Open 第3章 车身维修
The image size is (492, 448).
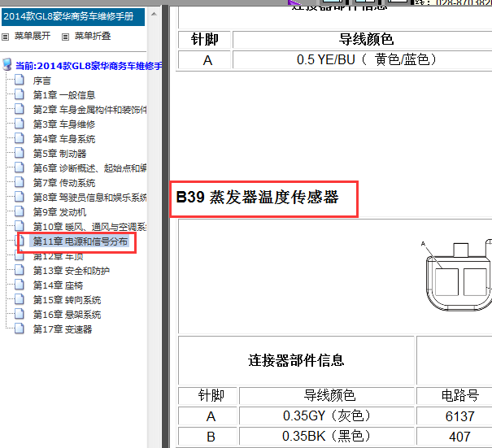pos(64,124)
